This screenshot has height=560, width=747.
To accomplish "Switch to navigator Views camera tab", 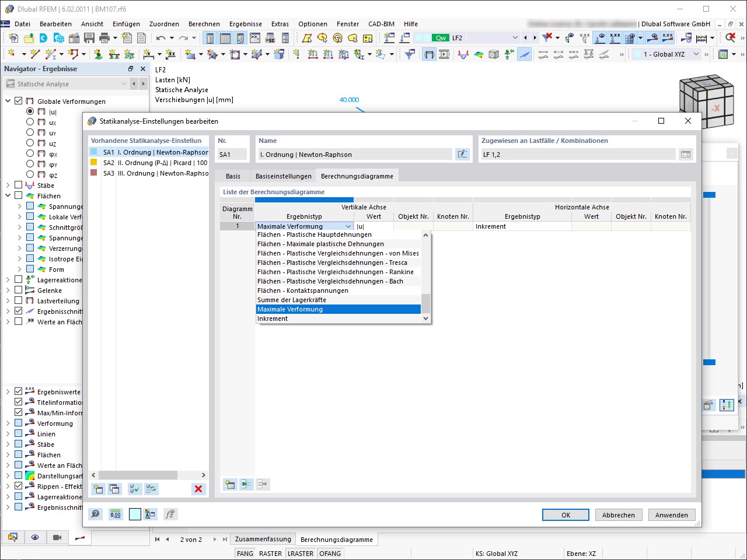I will [x=57, y=537].
